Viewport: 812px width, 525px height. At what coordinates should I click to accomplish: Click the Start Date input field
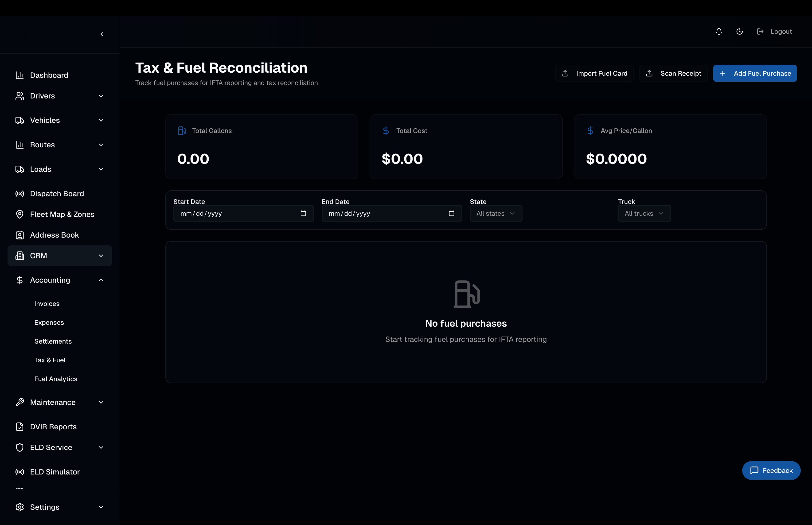(235, 213)
